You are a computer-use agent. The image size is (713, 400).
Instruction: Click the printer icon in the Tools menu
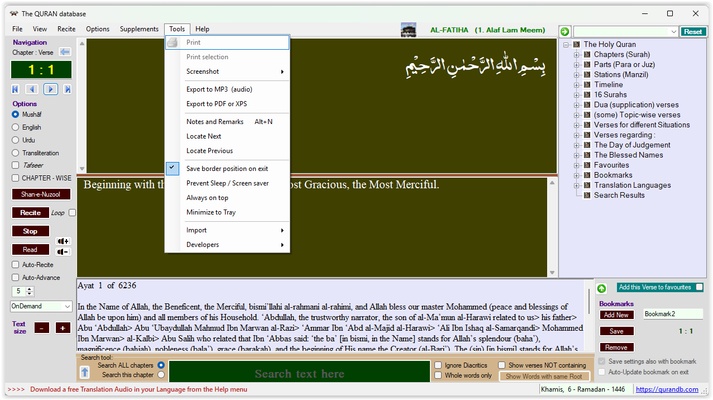point(172,42)
